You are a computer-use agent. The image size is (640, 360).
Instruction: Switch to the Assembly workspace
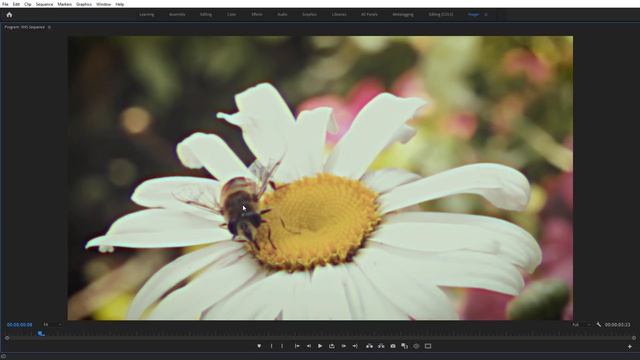(177, 15)
